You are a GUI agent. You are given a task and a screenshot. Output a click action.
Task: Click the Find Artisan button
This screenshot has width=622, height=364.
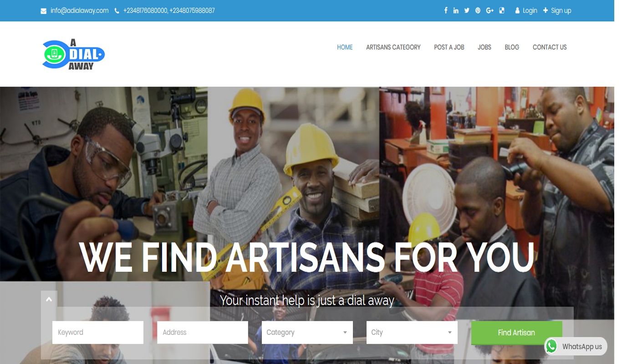click(517, 333)
